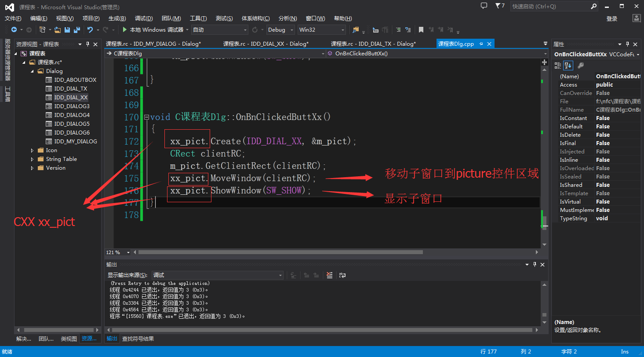Viewport: 644px width, 357px height.
Task: Open the 编辑(E) menu
Action: coord(39,18)
